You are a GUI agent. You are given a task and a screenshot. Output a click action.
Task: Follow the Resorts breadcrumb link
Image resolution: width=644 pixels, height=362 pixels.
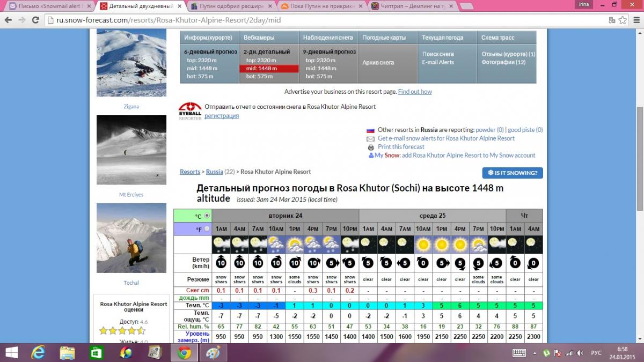190,172
